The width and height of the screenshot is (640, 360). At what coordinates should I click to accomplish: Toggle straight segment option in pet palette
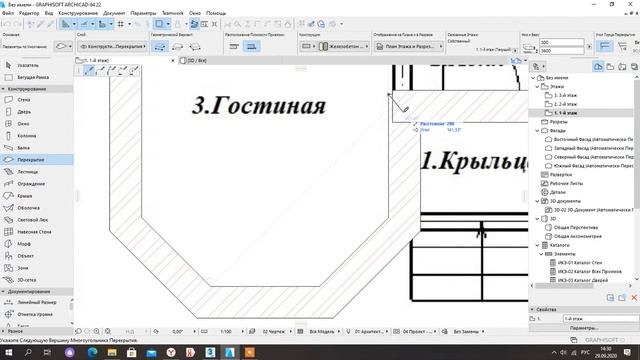[x=89, y=71]
